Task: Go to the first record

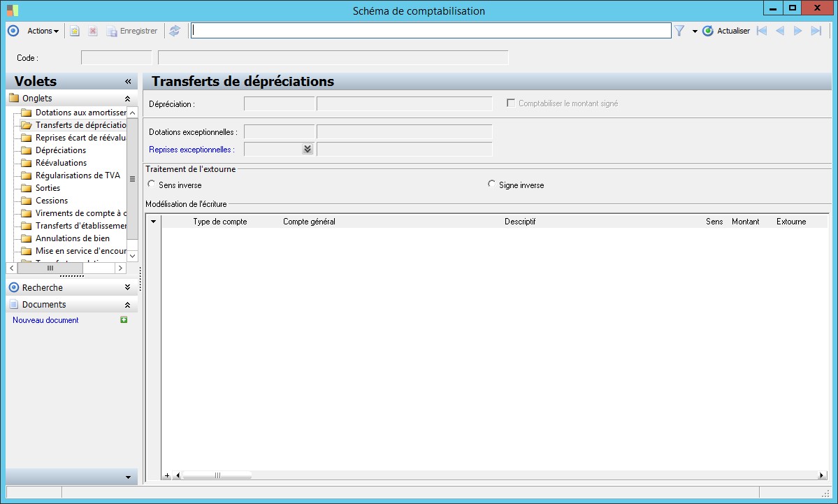Action: 762,31
